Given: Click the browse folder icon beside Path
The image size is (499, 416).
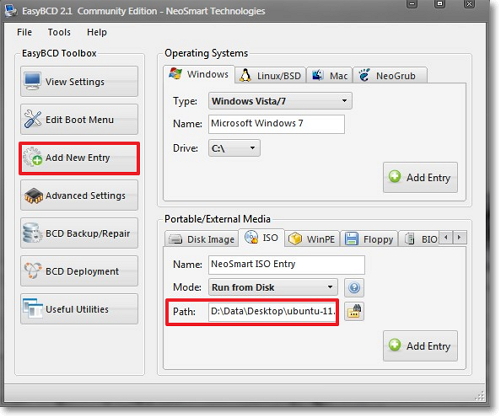Looking at the screenshot, I should click(x=354, y=312).
